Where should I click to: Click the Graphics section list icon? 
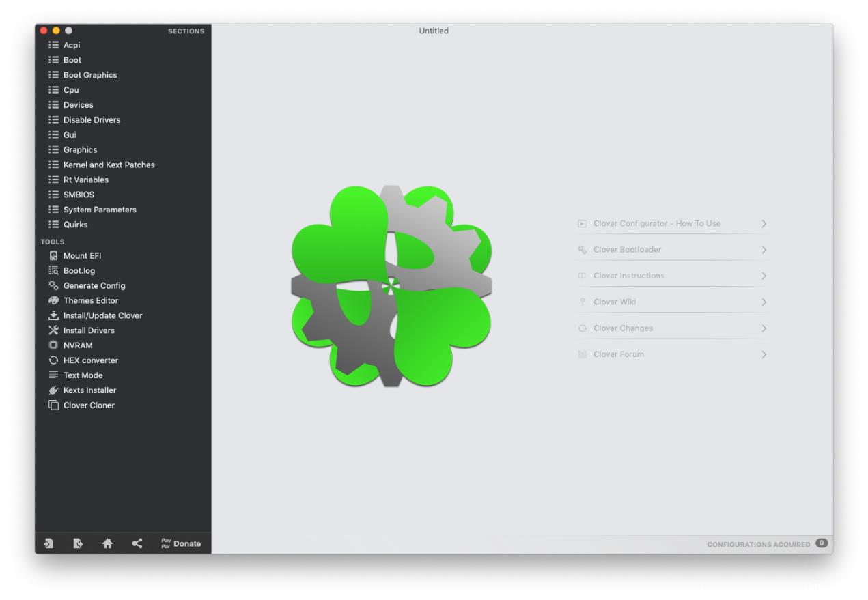(53, 150)
